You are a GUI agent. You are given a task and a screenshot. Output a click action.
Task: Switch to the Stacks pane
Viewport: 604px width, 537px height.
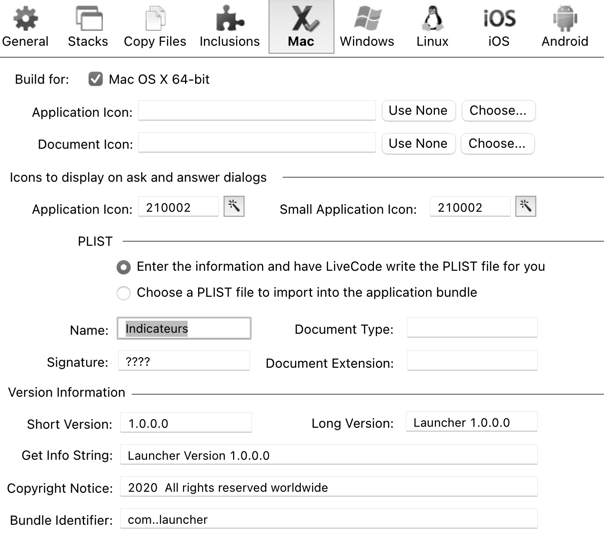[88, 27]
